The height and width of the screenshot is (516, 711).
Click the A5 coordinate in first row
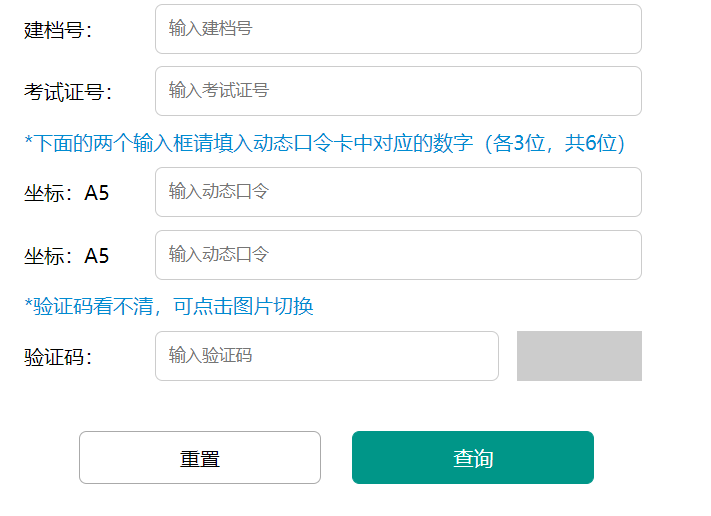[x=97, y=193]
